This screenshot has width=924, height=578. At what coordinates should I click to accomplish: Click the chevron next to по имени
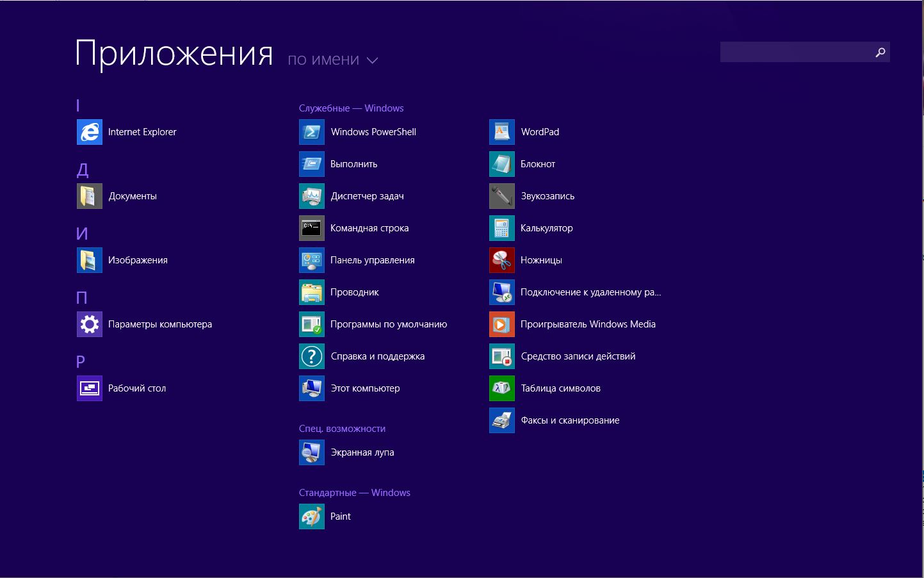[x=372, y=61]
